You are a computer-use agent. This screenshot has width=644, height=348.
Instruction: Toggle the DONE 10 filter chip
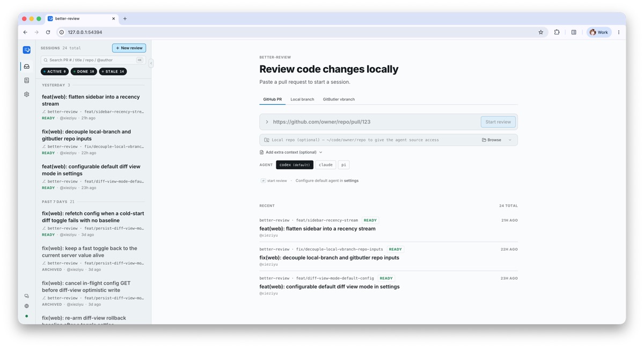tap(84, 71)
